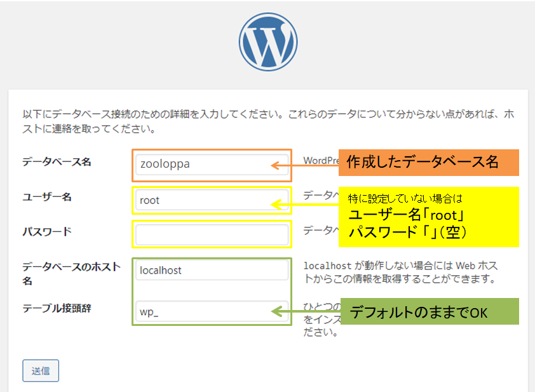Click the パスワード label

click(x=47, y=232)
